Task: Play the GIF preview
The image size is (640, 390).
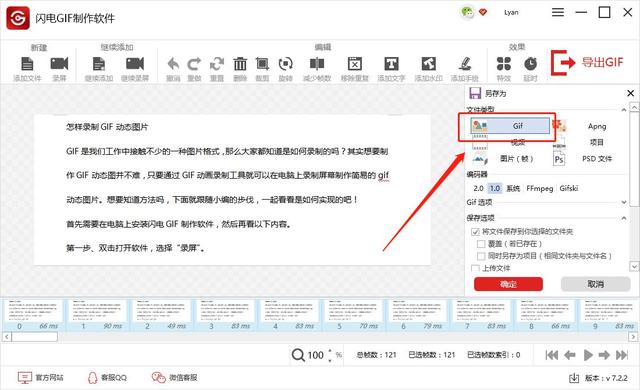Action: tap(588, 355)
